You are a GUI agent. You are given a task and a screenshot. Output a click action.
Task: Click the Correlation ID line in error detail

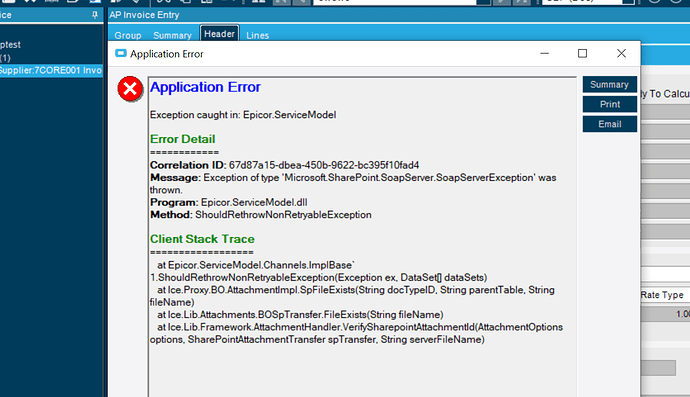pyautogui.click(x=284, y=165)
